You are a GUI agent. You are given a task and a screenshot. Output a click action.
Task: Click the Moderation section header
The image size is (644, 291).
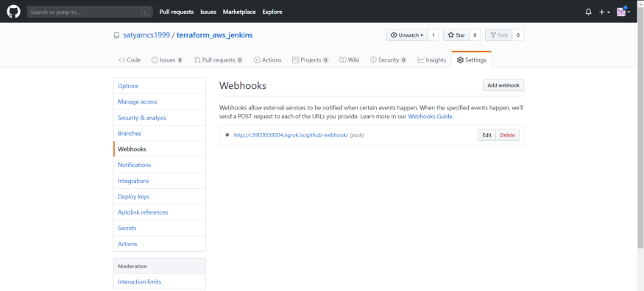[x=160, y=266]
